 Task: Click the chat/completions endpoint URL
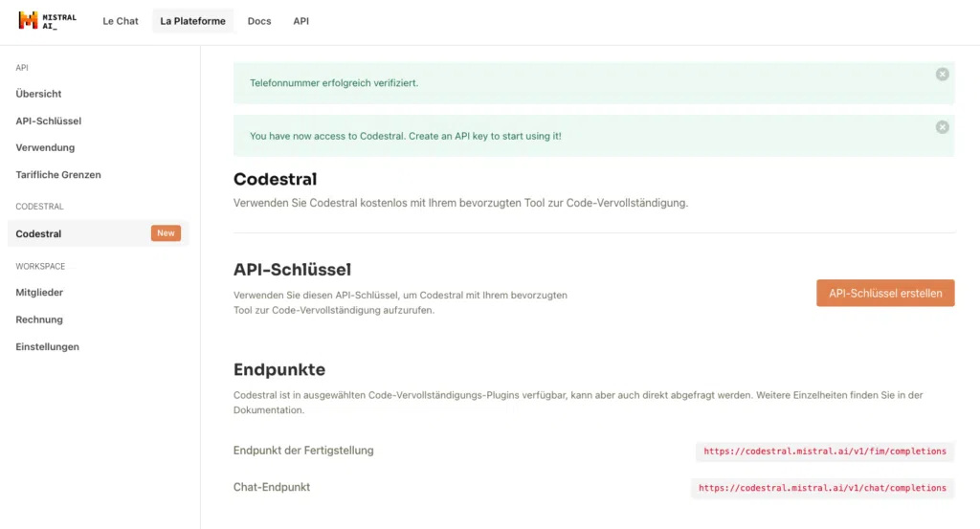[x=822, y=488]
